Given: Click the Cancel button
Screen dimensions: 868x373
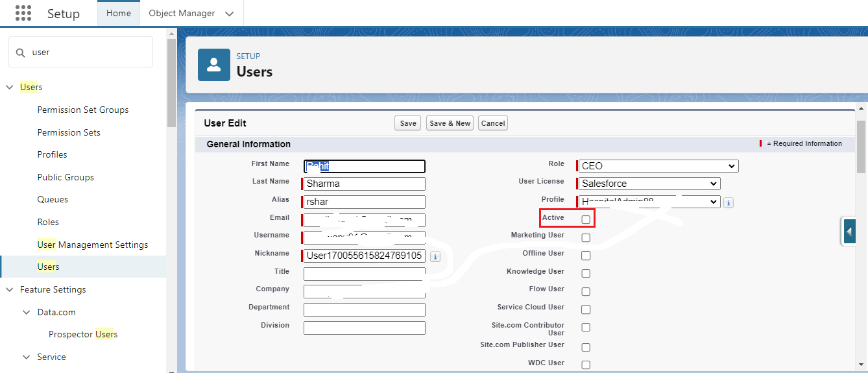Looking at the screenshot, I should (493, 123).
